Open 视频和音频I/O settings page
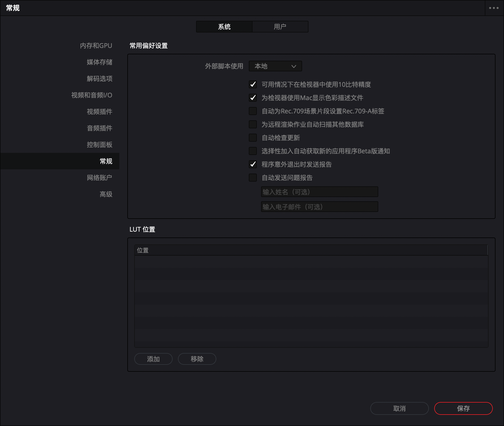Screen dimensions: 504x426 coord(92,95)
